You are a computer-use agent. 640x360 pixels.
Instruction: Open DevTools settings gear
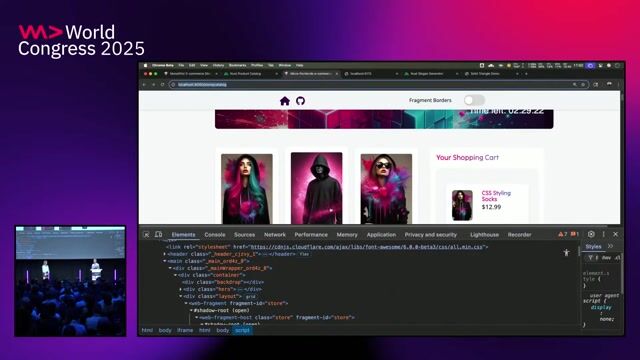tap(591, 234)
